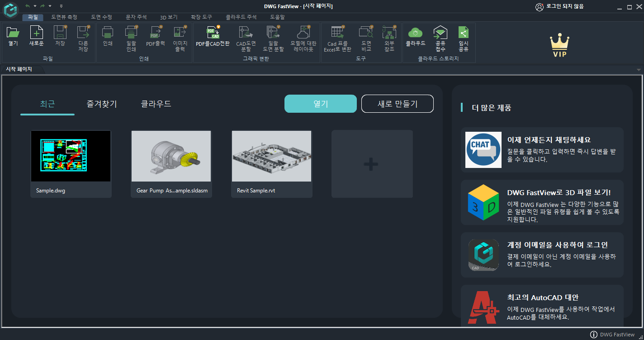Open the quick access toolbar customize dropdown
This screenshot has height=340, width=644.
pos(61,6)
